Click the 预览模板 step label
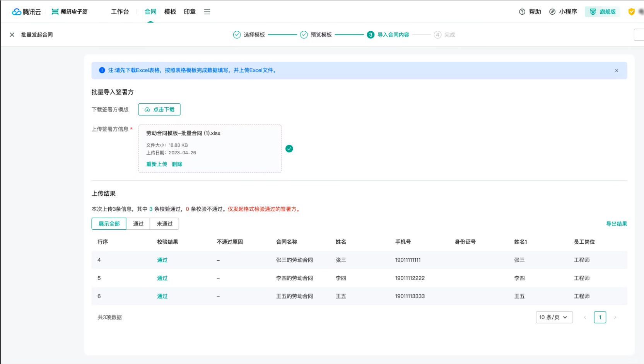The image size is (644, 364). (321, 35)
